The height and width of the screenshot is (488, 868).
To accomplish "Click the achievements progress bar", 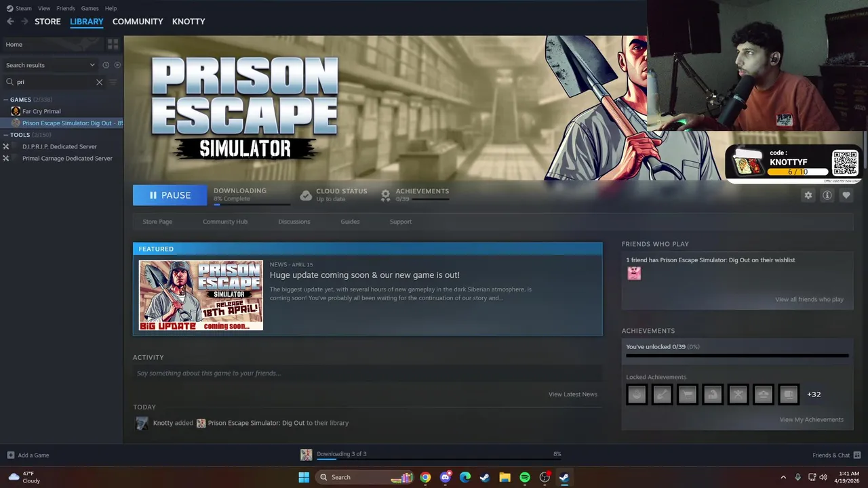I will [737, 355].
